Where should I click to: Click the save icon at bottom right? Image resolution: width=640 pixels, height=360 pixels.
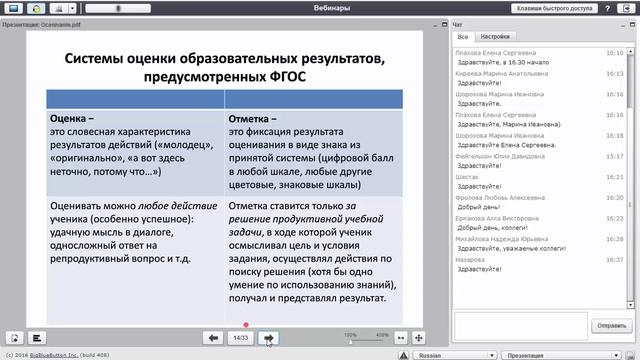pyautogui.click(x=631, y=356)
